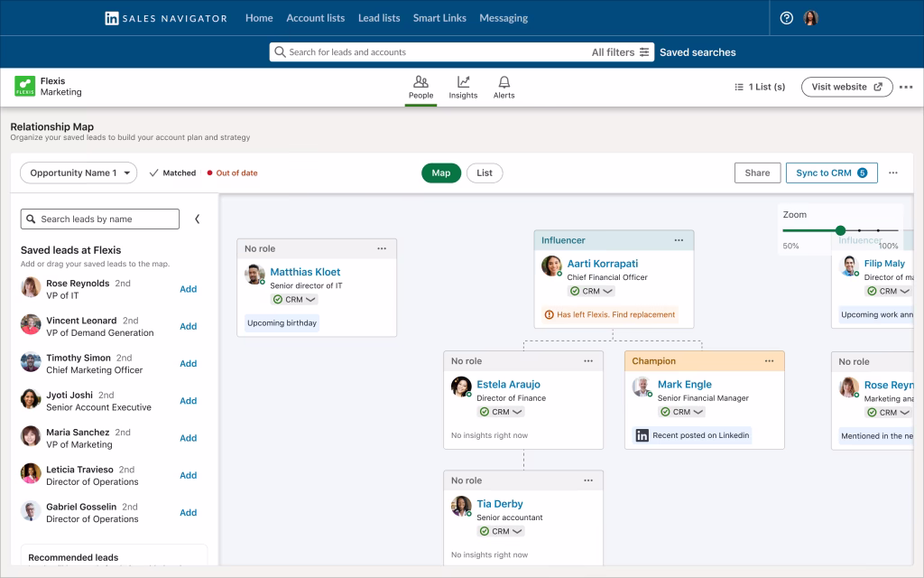
Task: Add Rose Reynolds to the map
Action: (188, 289)
